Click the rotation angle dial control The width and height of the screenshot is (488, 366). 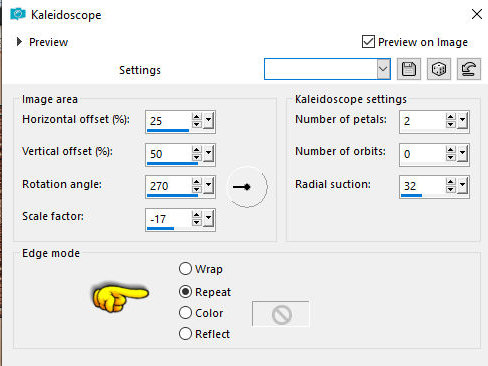(247, 187)
